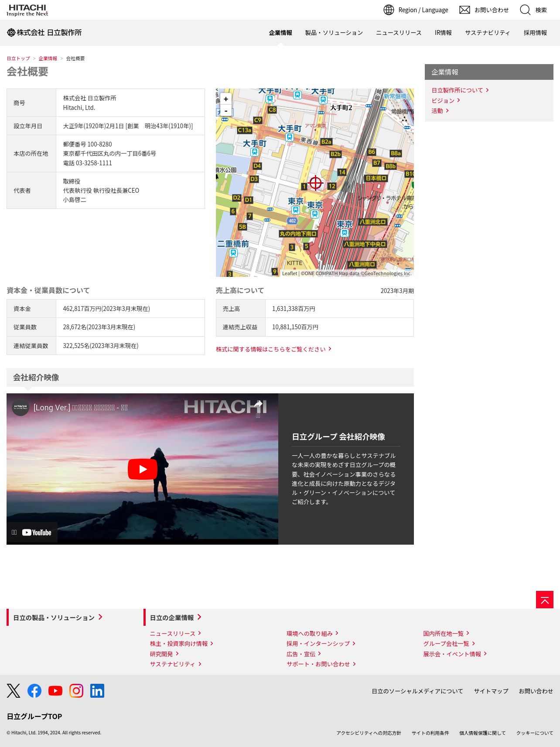Open search via magnifier icon
The width and height of the screenshot is (560, 747).
525,10
